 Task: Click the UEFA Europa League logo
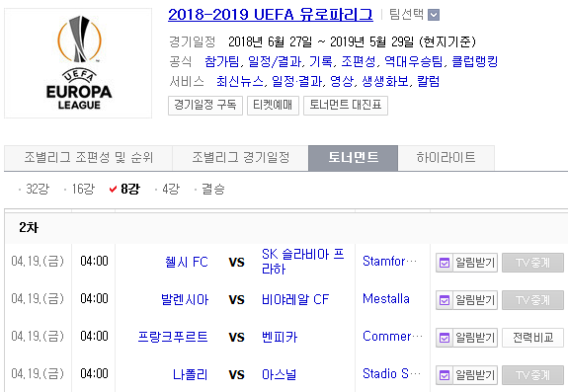tap(78, 63)
